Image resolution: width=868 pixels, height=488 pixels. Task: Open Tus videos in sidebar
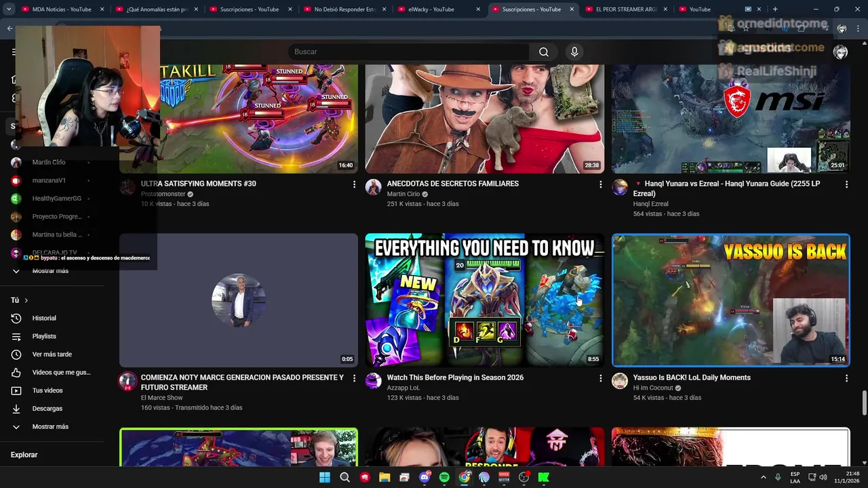tap(52, 390)
